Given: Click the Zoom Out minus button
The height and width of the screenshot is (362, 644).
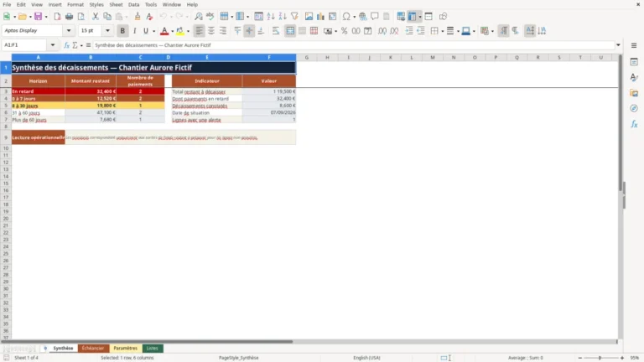Looking at the screenshot, I should 580,358.
